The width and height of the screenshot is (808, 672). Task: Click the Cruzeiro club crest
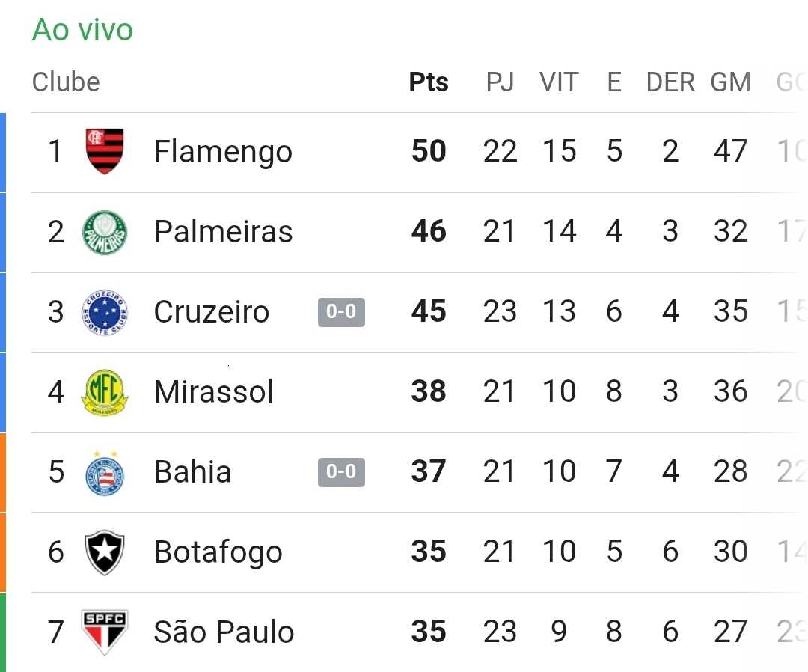(x=105, y=312)
